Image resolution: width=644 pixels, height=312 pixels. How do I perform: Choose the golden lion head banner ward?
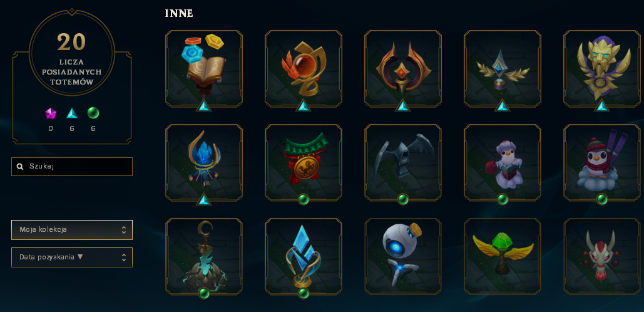tap(602, 69)
